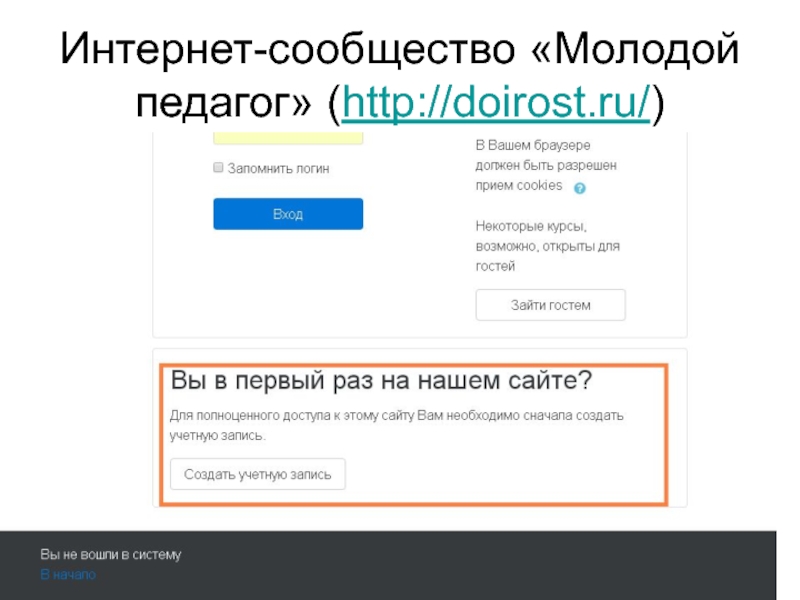Select heading 'Вы в первый раз на нашем сайте?'
This screenshot has width=800, height=600.
[x=382, y=382]
